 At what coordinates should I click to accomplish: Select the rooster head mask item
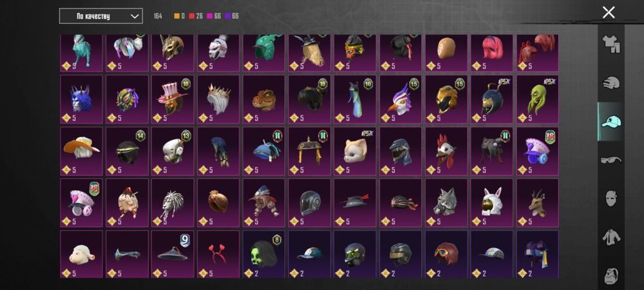446,151
